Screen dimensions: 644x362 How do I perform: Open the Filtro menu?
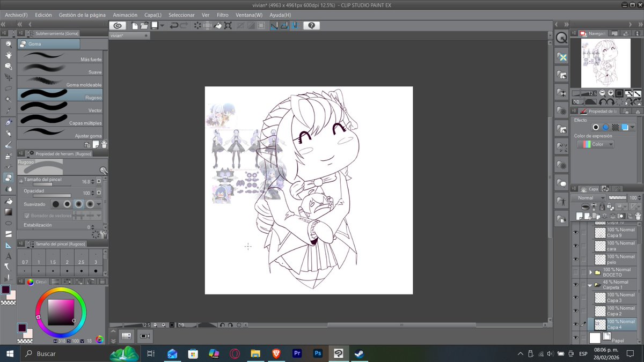pos(223,15)
